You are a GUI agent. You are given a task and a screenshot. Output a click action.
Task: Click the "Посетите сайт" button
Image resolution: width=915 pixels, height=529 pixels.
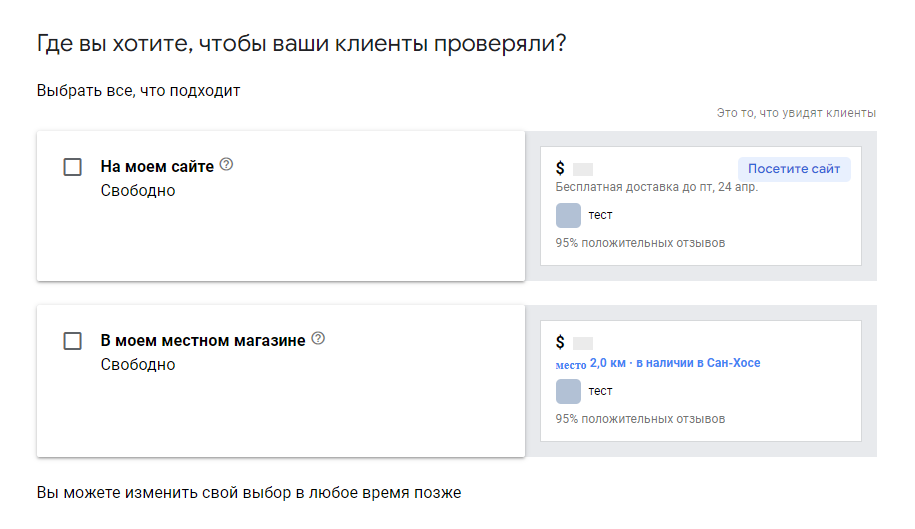(794, 169)
